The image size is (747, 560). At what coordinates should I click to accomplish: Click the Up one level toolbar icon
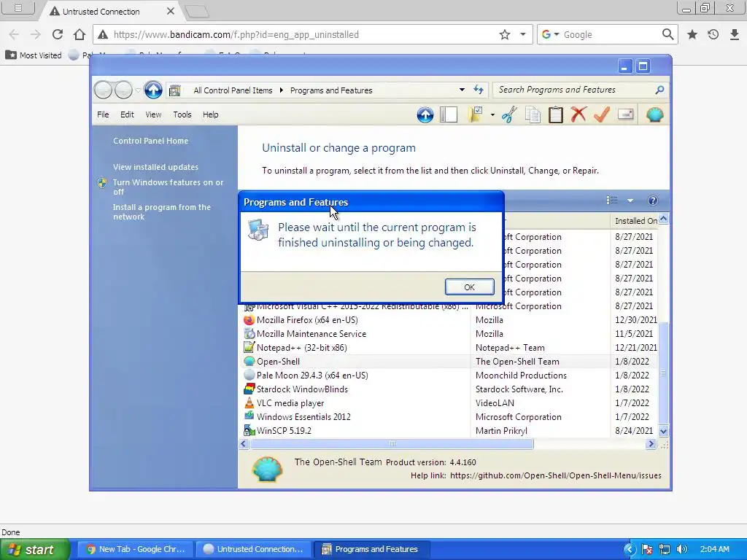tap(425, 114)
